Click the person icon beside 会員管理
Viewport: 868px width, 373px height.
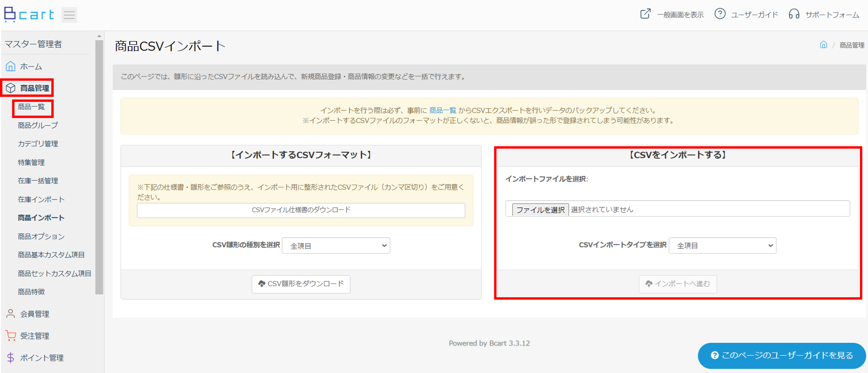tap(10, 314)
